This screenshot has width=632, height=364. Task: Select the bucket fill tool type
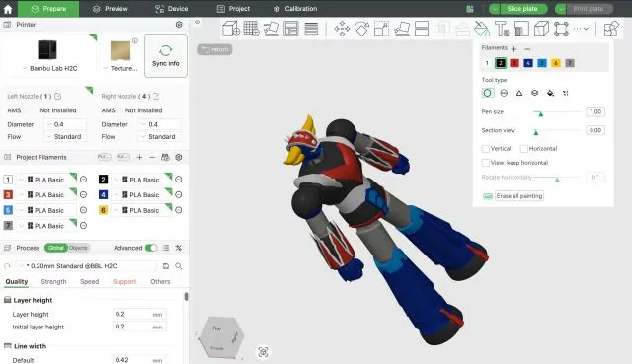click(550, 93)
